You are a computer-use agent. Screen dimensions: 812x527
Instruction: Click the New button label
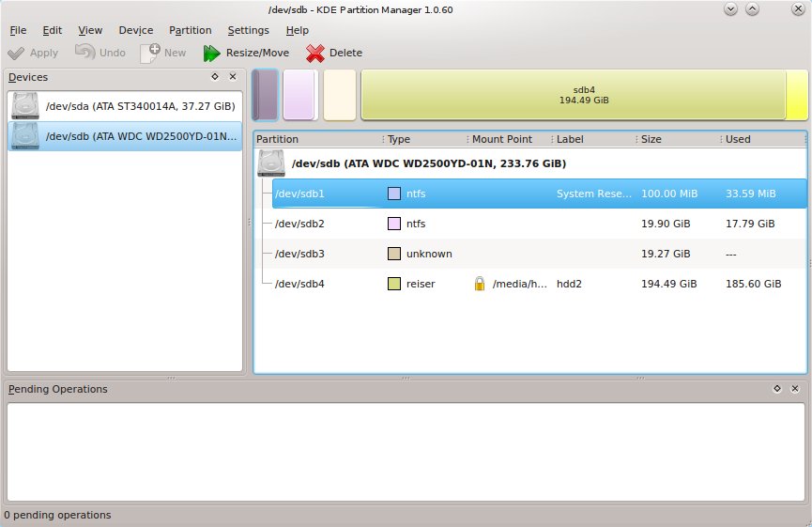[175, 53]
